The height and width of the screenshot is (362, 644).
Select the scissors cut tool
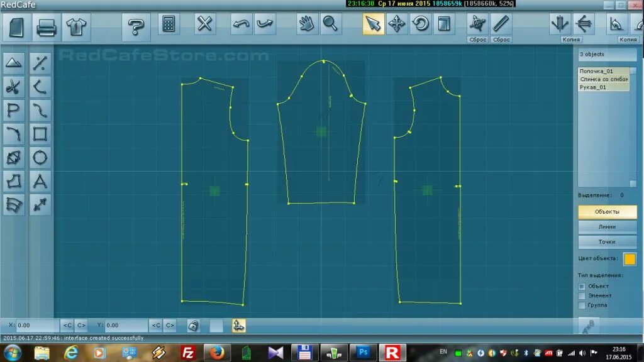[14, 87]
